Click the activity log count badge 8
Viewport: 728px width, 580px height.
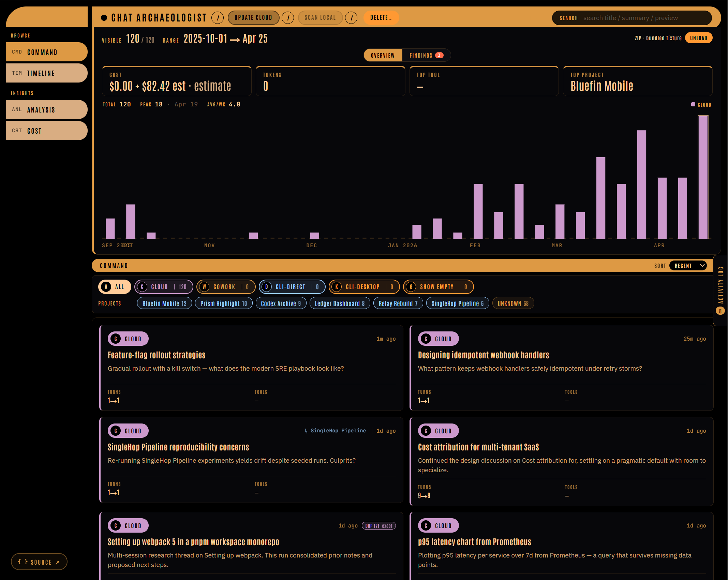720,311
